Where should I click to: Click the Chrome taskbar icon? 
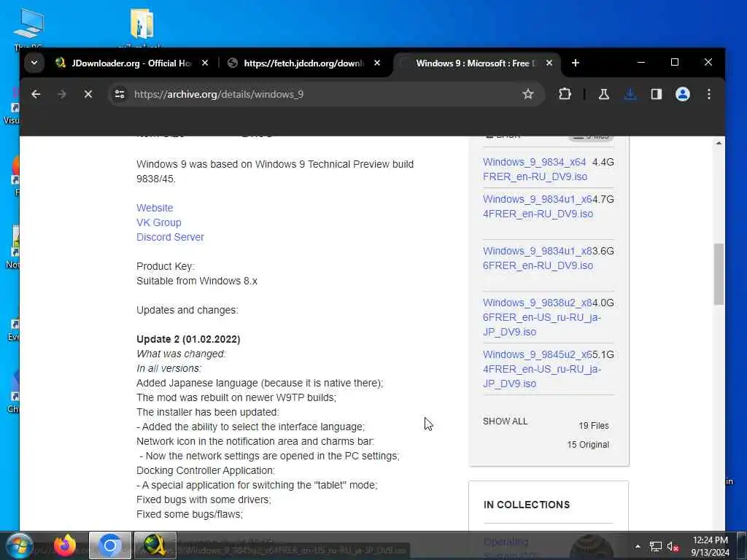110,545
